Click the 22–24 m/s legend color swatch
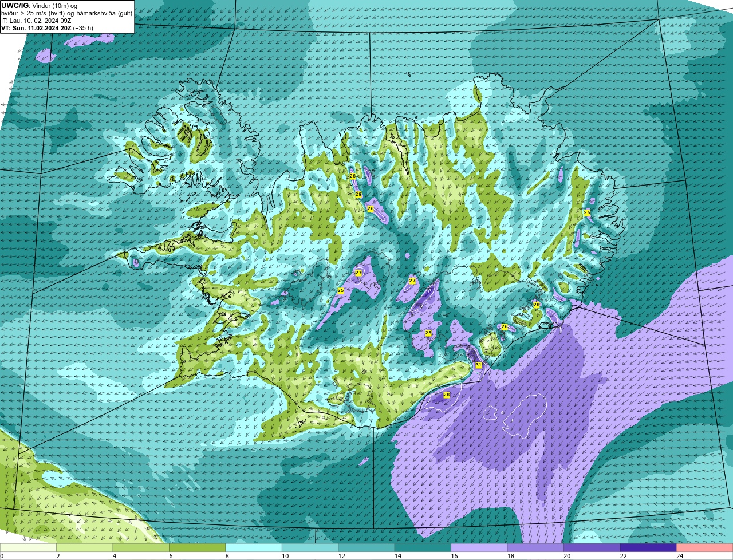733x560 pixels. pos(648,547)
